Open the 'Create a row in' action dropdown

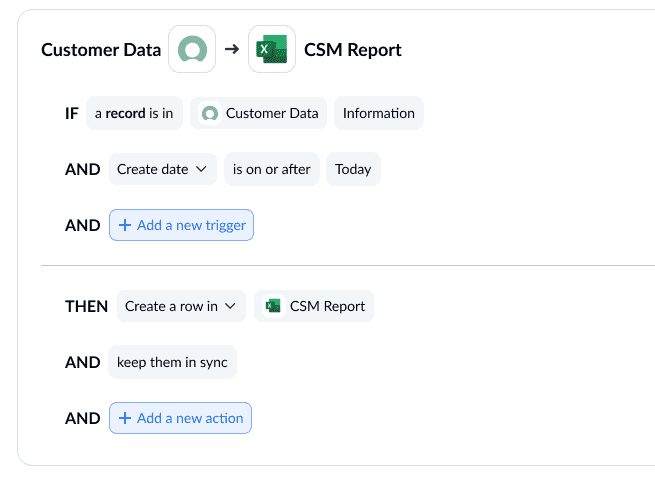[x=171, y=307]
